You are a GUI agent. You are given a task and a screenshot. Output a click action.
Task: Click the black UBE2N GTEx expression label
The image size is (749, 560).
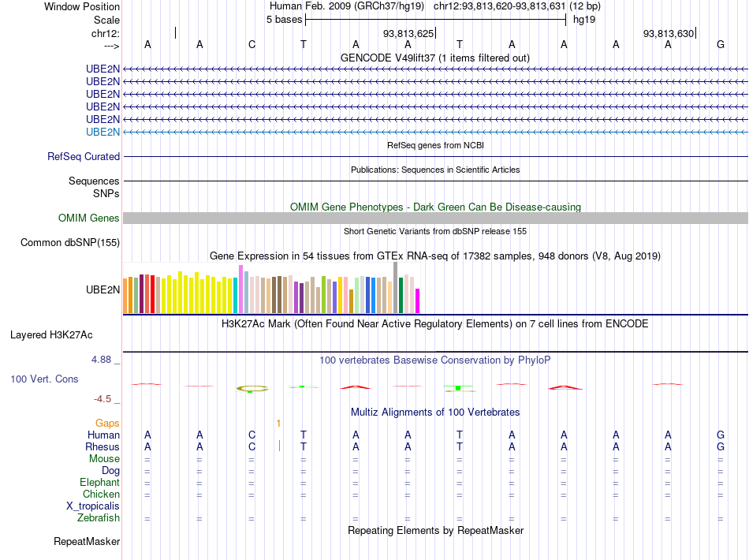click(x=102, y=289)
